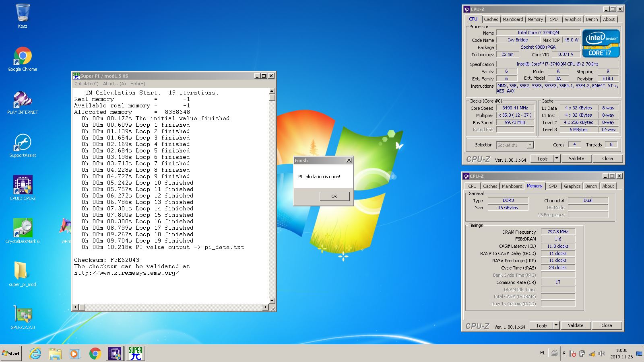Image resolution: width=644 pixels, height=362 pixels.
Task: Click the Core Speed 3490.41 MHz field
Action: 515,108
